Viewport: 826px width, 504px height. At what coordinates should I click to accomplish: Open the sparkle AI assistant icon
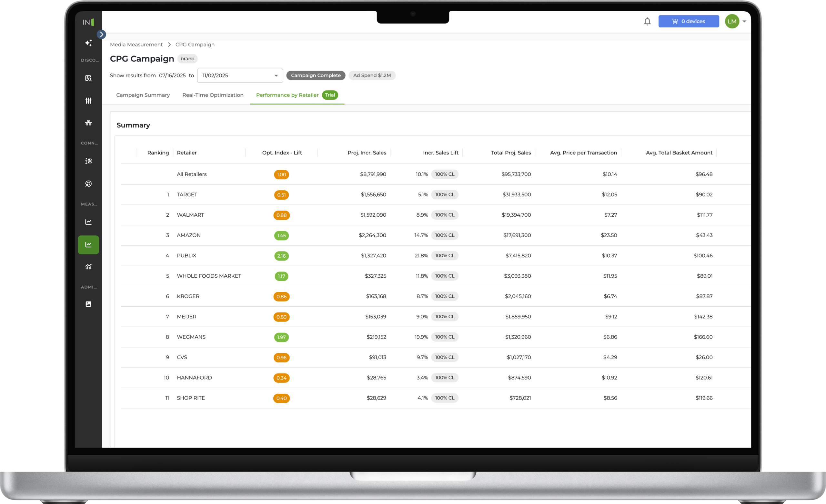tap(88, 43)
